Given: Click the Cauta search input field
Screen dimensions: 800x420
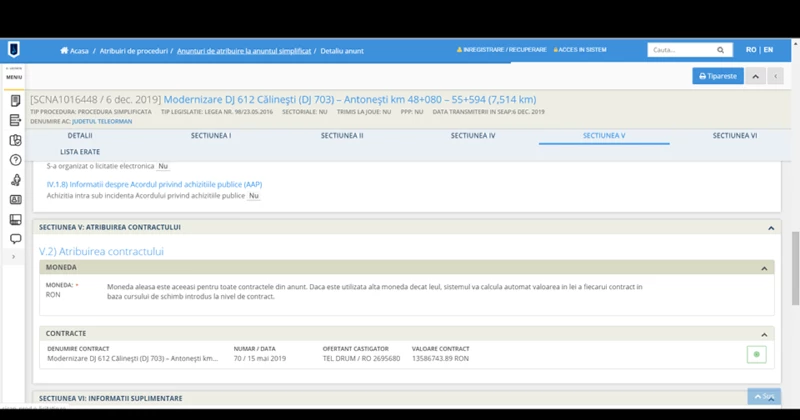Looking at the screenshot, I should pos(680,50).
